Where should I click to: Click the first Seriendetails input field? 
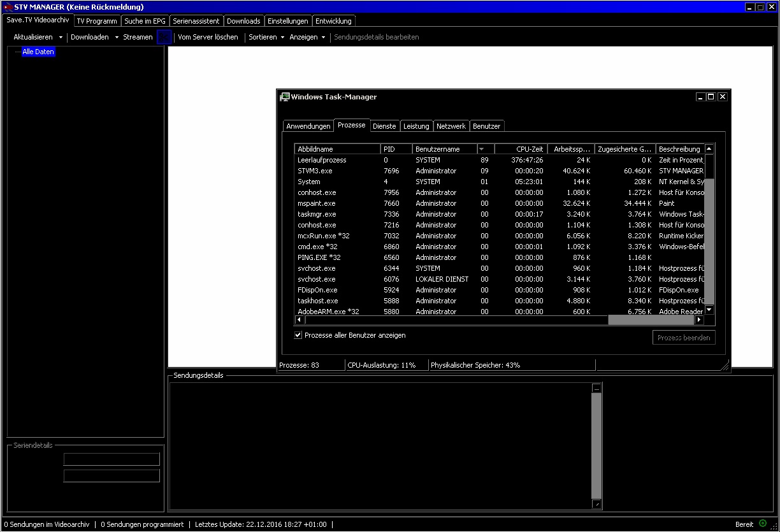click(112, 459)
